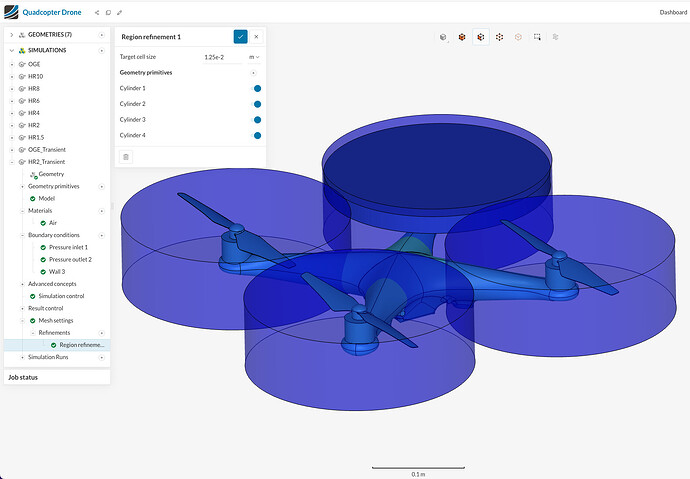This screenshot has width=690, height=479.
Task: Confirm region refinement with the checkmark button
Action: pyautogui.click(x=240, y=36)
